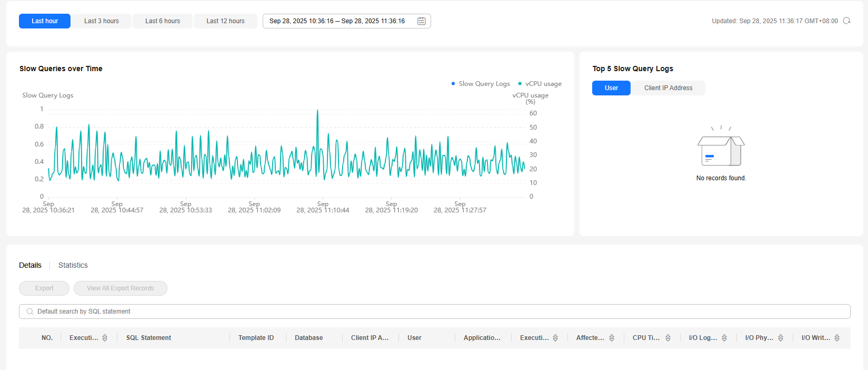The height and width of the screenshot is (370, 868).
Task: Click the calendar icon in date range
Action: (422, 21)
